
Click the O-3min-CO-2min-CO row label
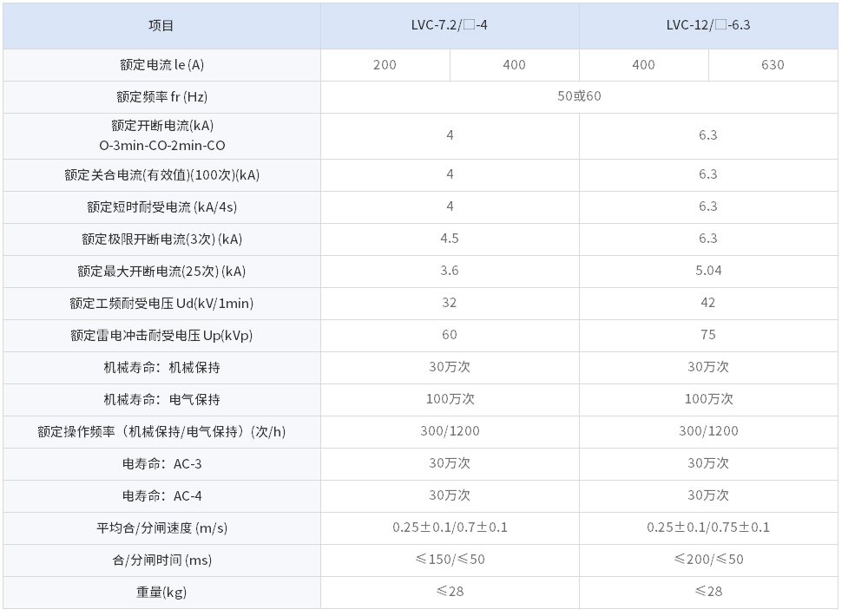(x=161, y=146)
